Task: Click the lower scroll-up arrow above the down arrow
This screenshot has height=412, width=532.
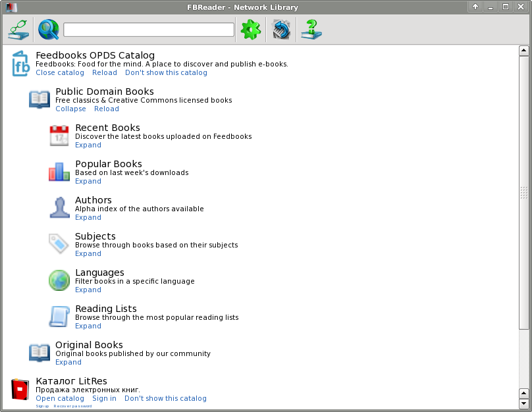Action: [x=524, y=394]
